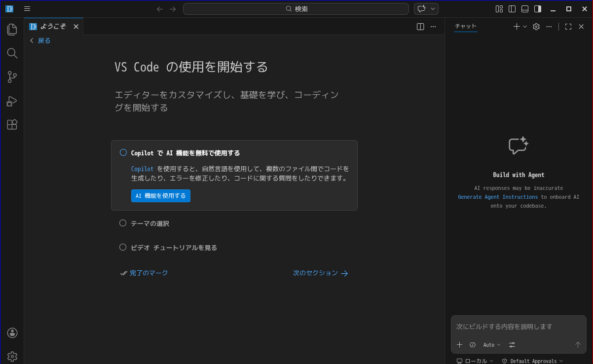Click Generate Agent Instructions link
593x364 pixels.
pos(498,197)
